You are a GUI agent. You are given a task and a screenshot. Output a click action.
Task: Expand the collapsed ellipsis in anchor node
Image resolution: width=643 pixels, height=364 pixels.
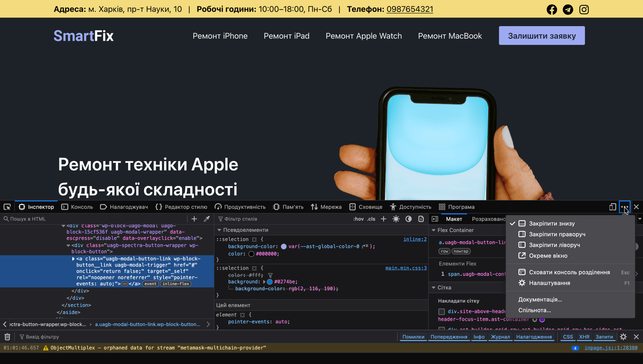point(125,284)
